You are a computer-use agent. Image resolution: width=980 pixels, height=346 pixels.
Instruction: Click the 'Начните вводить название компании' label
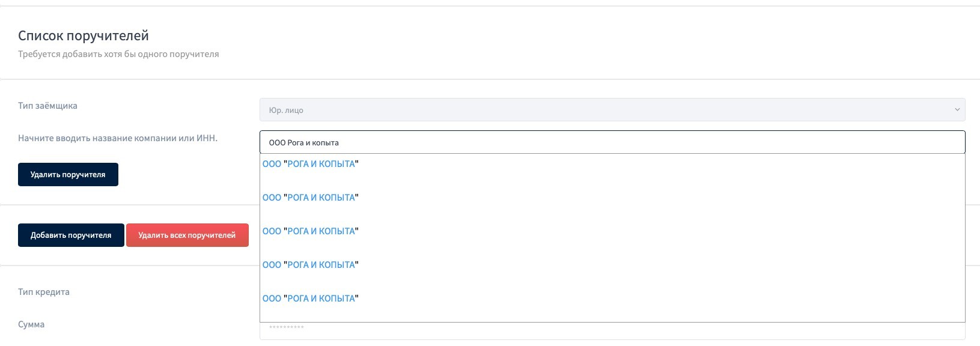pyautogui.click(x=118, y=138)
